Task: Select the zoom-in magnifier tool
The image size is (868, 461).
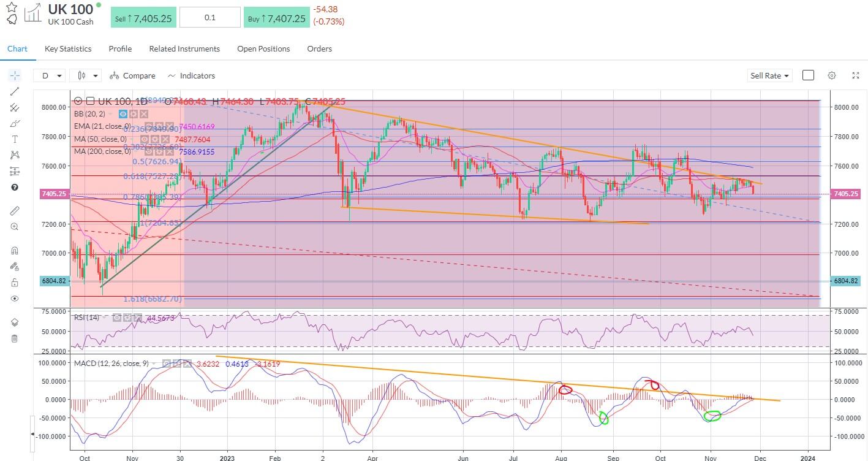Action: click(15, 226)
